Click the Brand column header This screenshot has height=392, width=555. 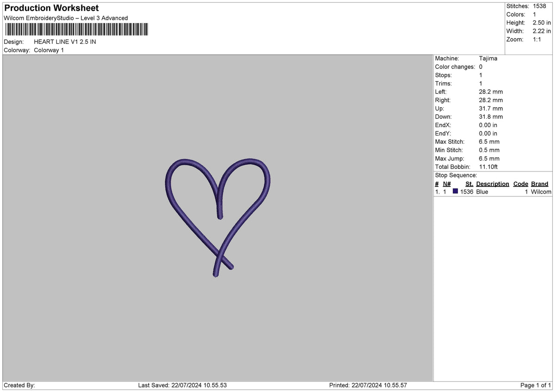click(x=540, y=184)
